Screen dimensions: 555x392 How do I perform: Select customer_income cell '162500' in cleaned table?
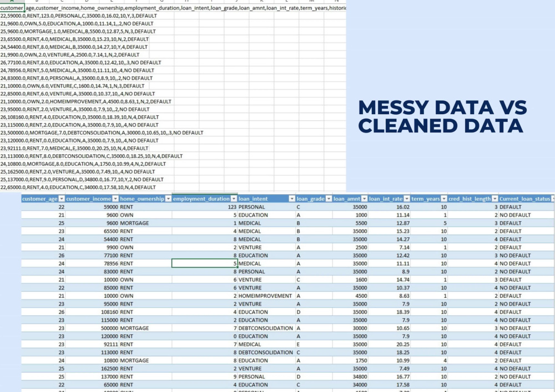(92, 368)
